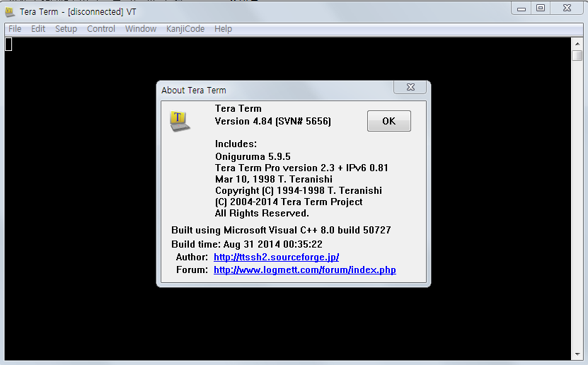The width and height of the screenshot is (588, 365).
Task: Click the 'Oniguruma 5.9.5' line
Action: tap(253, 156)
